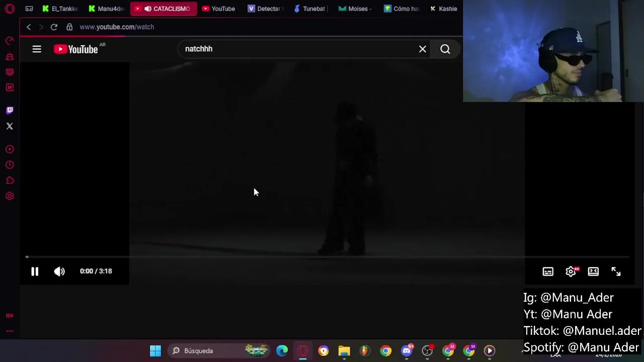Open the Windows Start menu
The image size is (644, 362).
(x=155, y=351)
